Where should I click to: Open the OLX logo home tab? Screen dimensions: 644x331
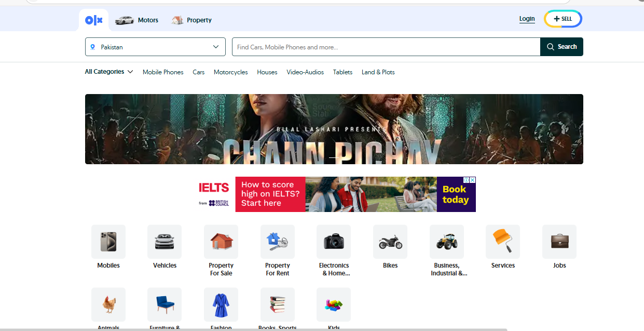(x=94, y=20)
